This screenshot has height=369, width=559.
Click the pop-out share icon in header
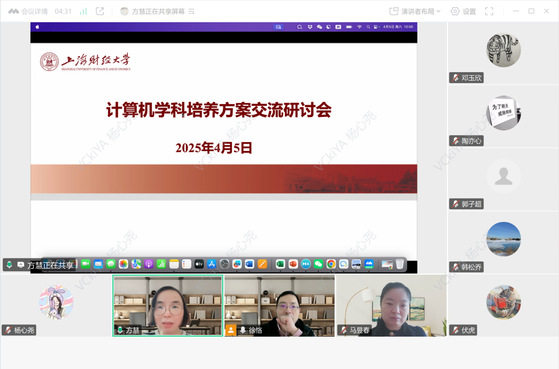click(100, 11)
